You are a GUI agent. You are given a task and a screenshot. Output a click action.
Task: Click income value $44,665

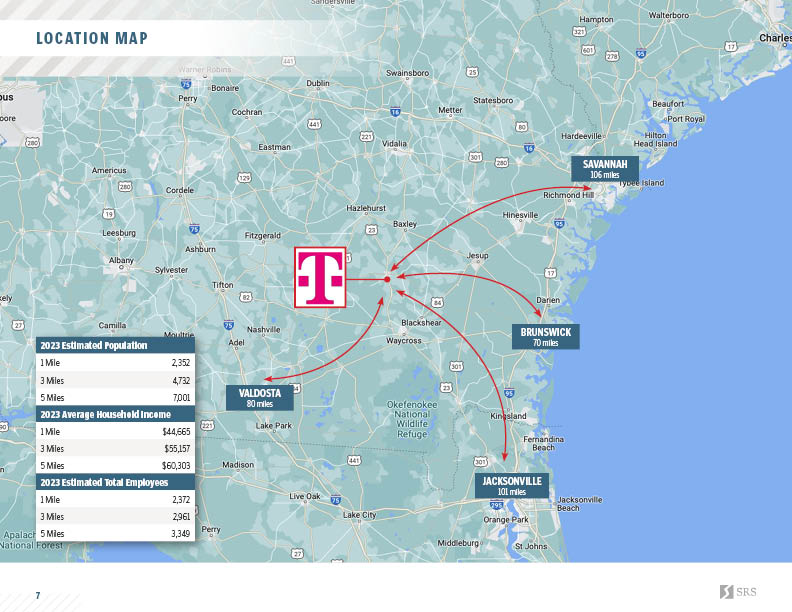coord(176,432)
